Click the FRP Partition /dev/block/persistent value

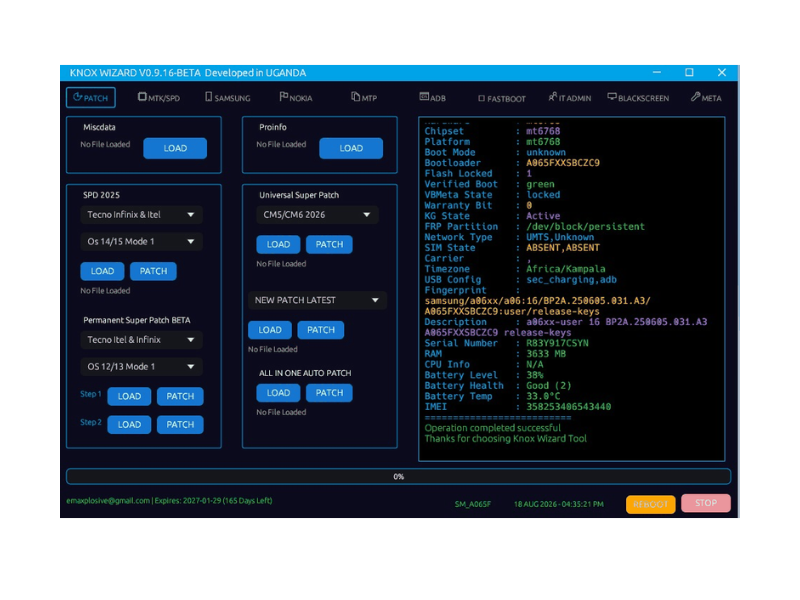coord(585,227)
